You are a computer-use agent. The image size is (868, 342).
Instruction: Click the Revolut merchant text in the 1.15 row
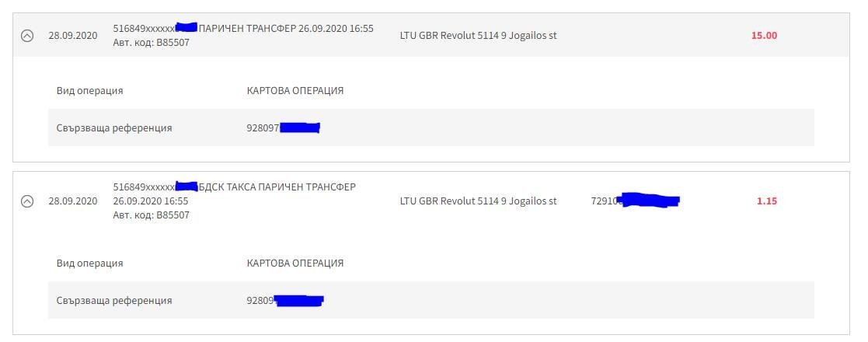pyautogui.click(x=478, y=201)
